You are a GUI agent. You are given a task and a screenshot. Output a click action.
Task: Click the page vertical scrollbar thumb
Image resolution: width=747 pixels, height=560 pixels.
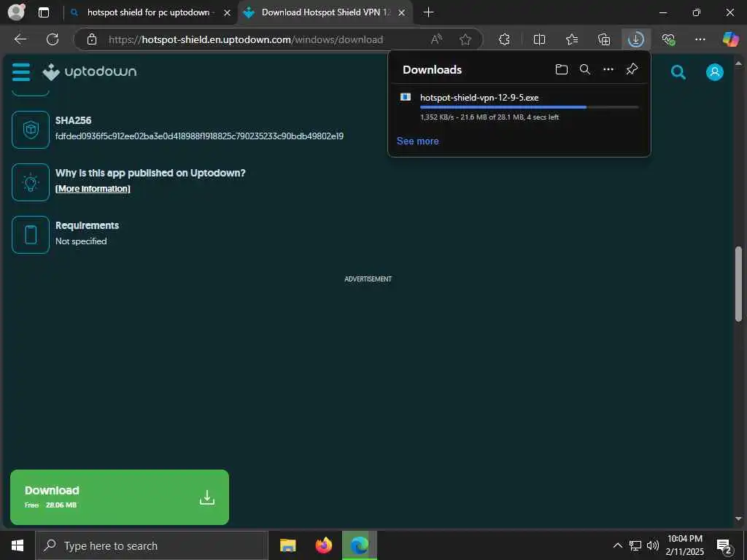point(738,284)
